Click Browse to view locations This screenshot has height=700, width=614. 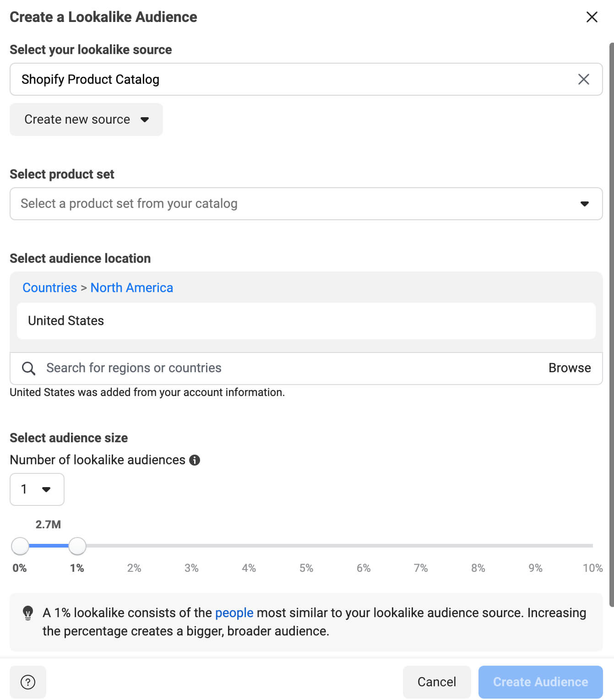(570, 368)
